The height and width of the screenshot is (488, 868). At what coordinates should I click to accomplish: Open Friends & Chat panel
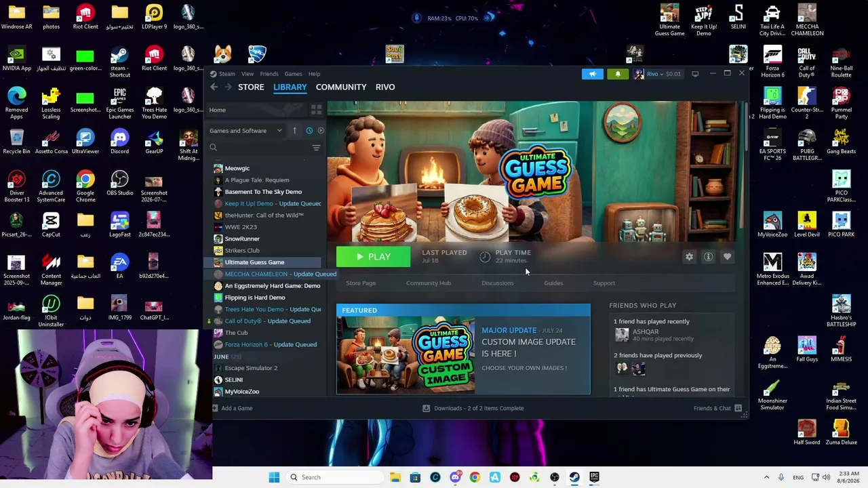click(717, 408)
